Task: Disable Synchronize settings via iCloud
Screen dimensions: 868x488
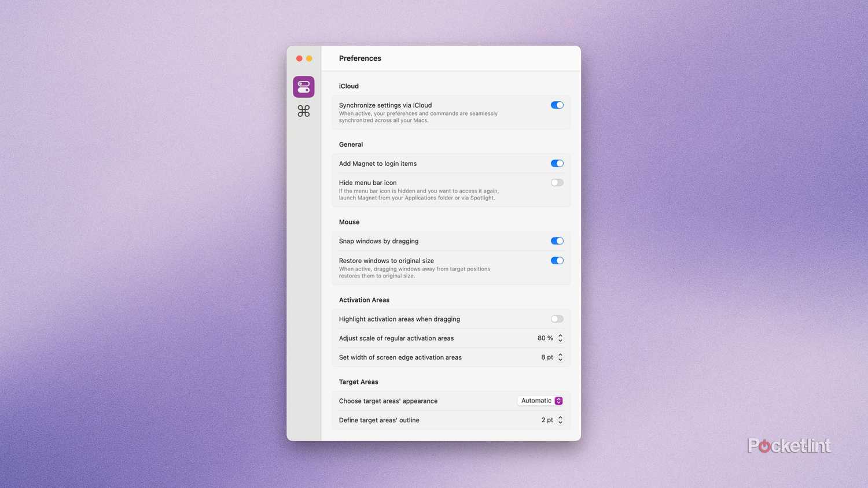Action: tap(556, 105)
